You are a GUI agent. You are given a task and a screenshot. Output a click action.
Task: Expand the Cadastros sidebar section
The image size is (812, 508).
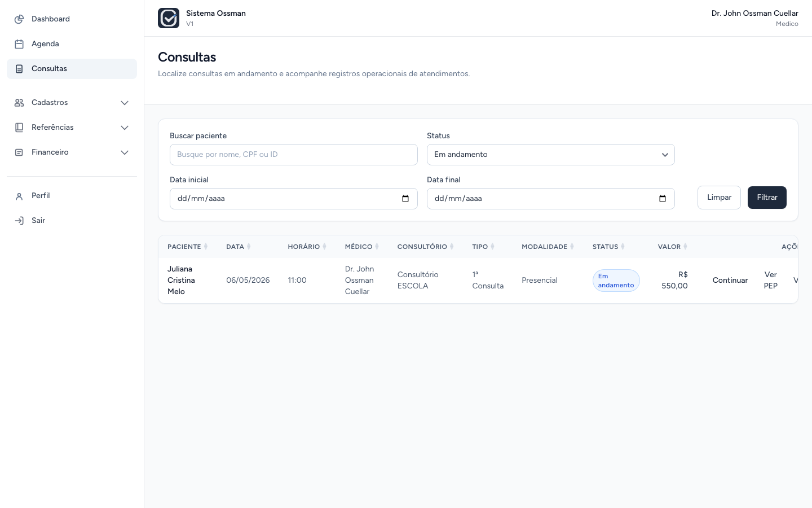72,103
